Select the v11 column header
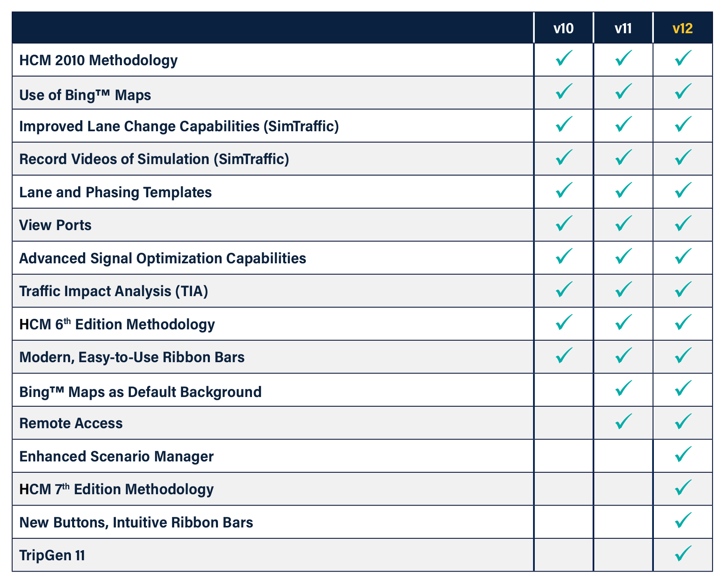728x587 pixels. click(623, 28)
